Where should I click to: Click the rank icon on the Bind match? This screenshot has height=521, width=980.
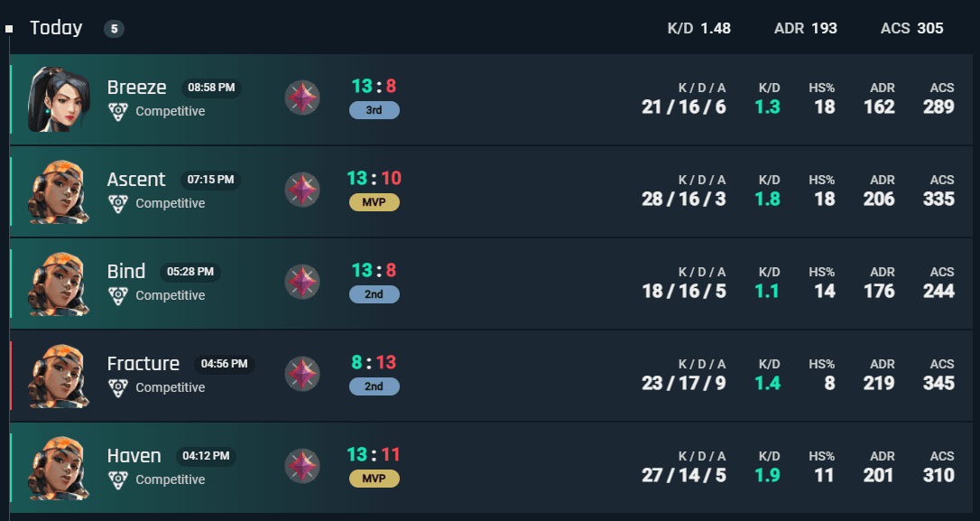coord(302,283)
